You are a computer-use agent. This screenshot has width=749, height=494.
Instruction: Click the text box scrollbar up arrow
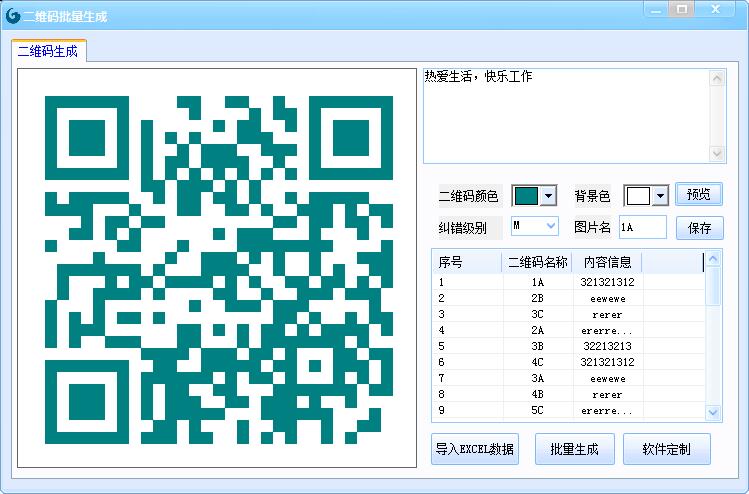tap(717, 78)
